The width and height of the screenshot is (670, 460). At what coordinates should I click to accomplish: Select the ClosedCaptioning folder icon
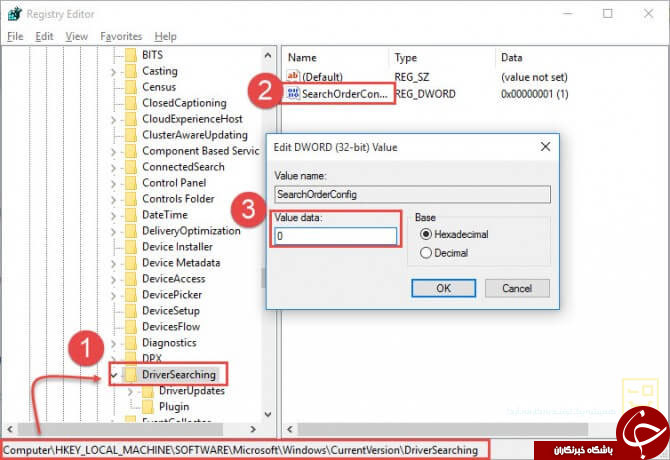[x=131, y=103]
